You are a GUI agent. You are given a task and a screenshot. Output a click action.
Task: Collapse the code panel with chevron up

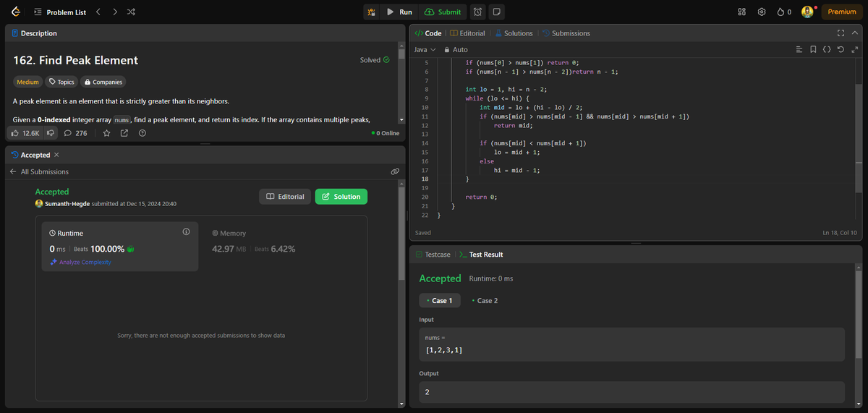(855, 33)
